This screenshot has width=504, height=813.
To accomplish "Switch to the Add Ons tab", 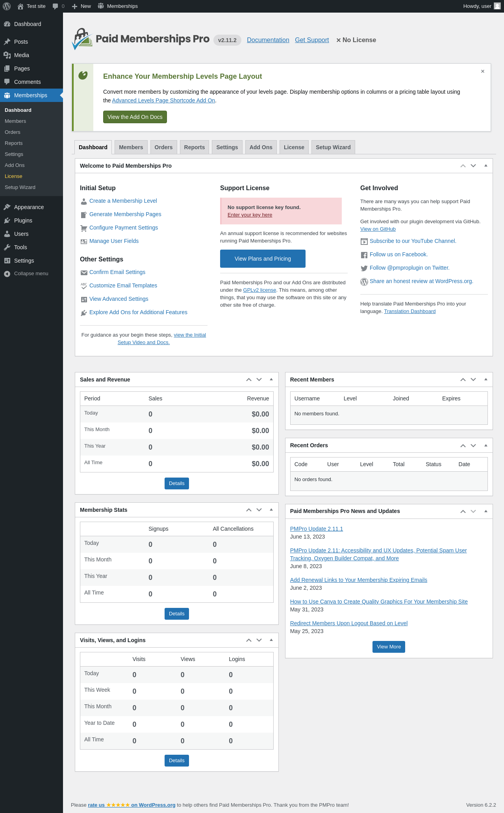I will (x=261, y=147).
